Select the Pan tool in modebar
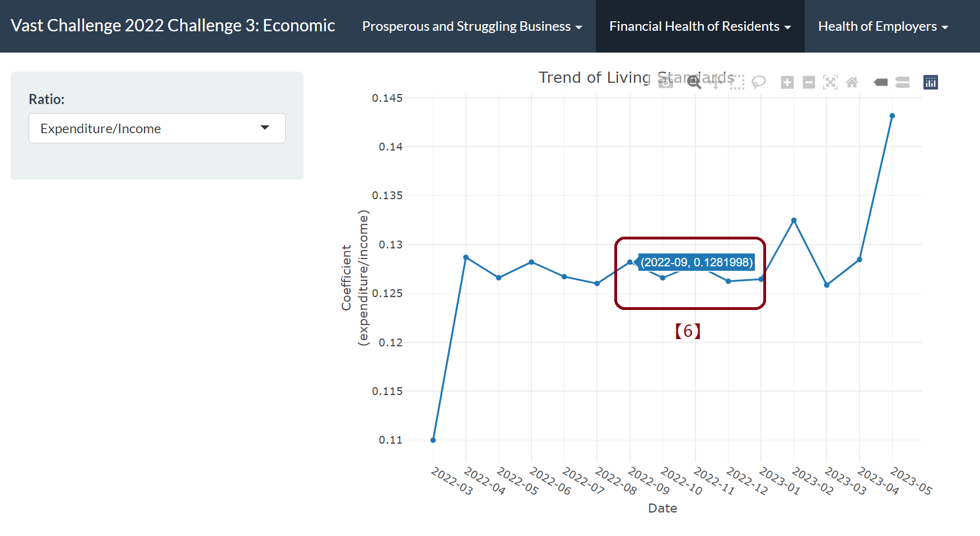 (x=716, y=82)
